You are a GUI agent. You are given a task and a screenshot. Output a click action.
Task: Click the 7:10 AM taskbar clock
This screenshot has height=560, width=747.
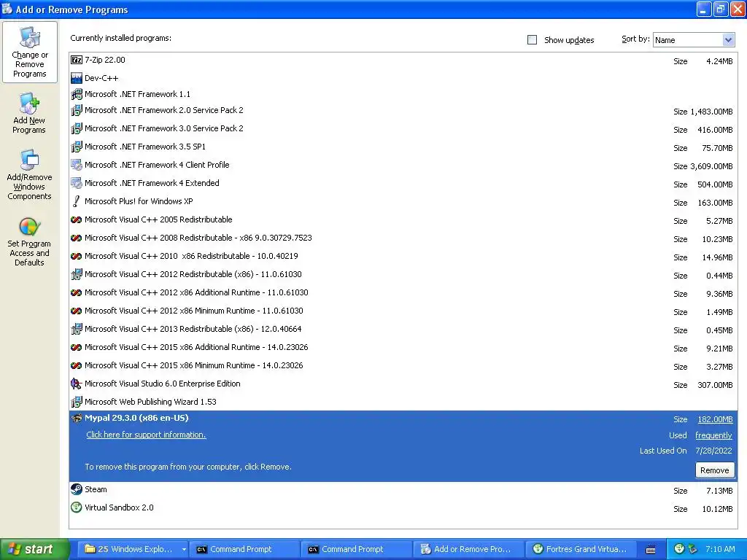[720, 549]
